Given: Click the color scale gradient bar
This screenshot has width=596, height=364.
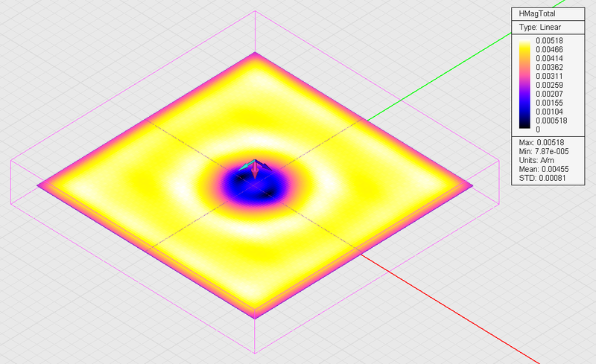Looking at the screenshot, I should (524, 84).
